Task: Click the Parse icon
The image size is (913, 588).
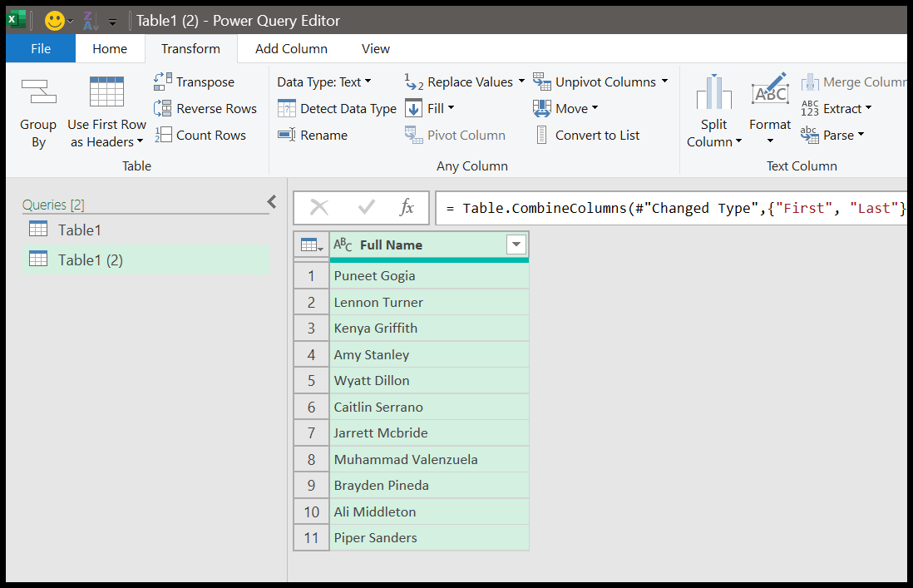Action: pos(810,135)
